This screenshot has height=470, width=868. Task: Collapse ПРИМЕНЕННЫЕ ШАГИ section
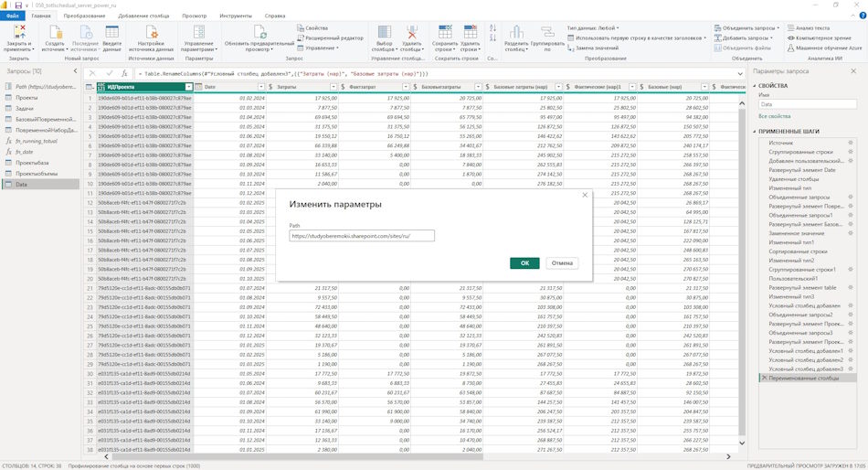(x=755, y=132)
